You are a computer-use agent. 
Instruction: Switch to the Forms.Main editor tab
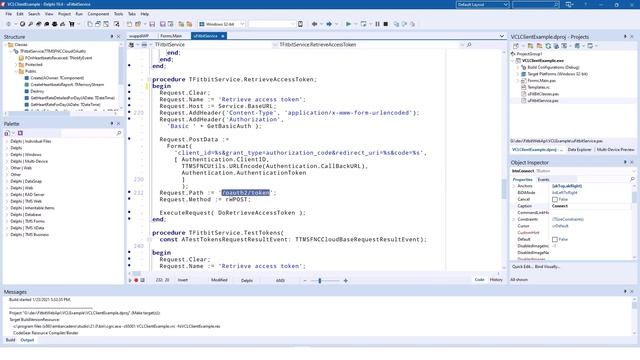point(171,36)
